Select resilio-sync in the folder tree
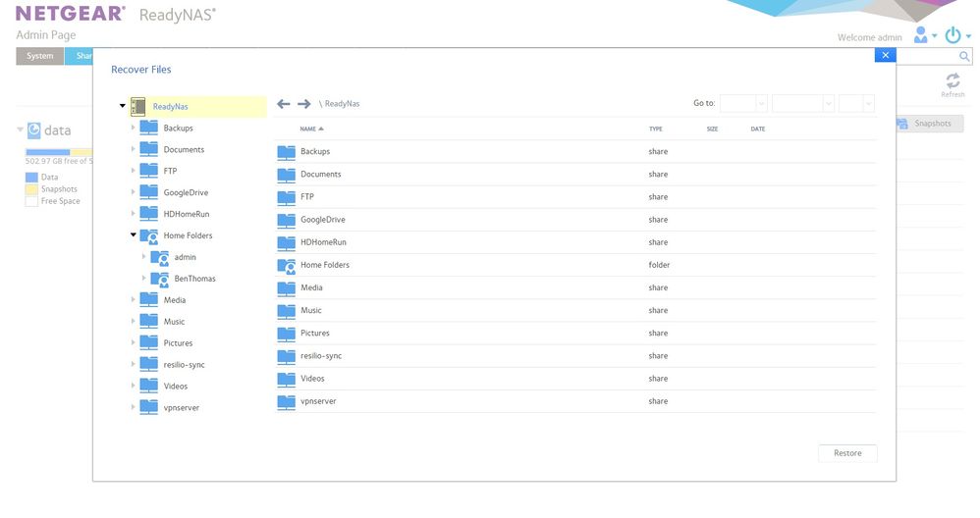This screenshot has width=980, height=518. tap(184, 365)
